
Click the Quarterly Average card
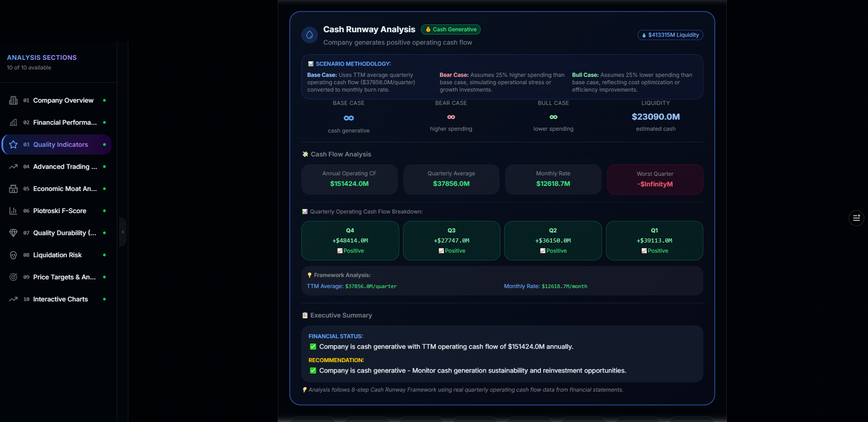[x=451, y=179]
